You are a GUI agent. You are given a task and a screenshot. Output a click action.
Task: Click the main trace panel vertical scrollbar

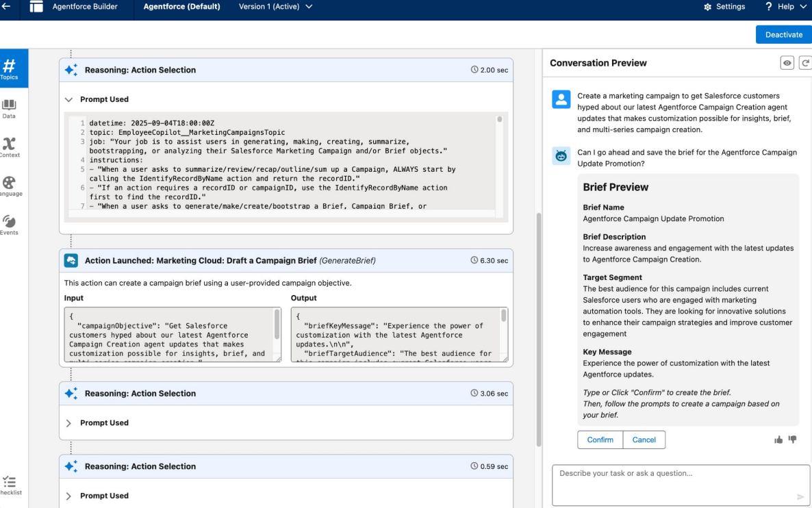coord(539,329)
